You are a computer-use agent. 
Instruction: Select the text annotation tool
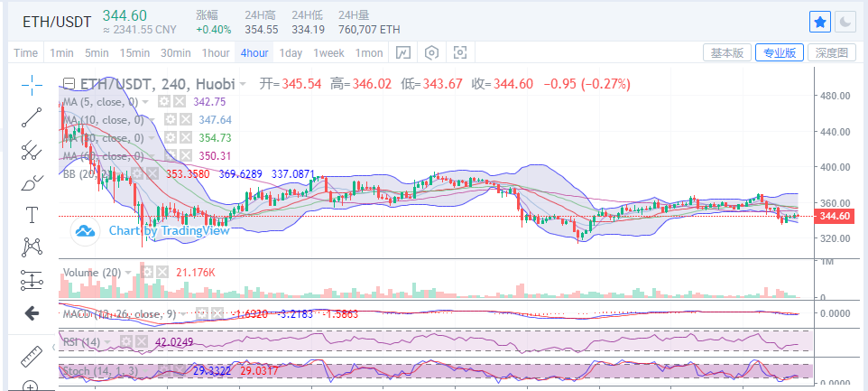[x=32, y=214]
